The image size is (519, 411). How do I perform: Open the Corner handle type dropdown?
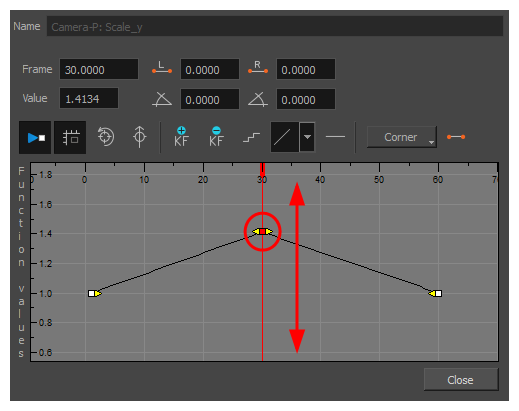click(x=401, y=137)
